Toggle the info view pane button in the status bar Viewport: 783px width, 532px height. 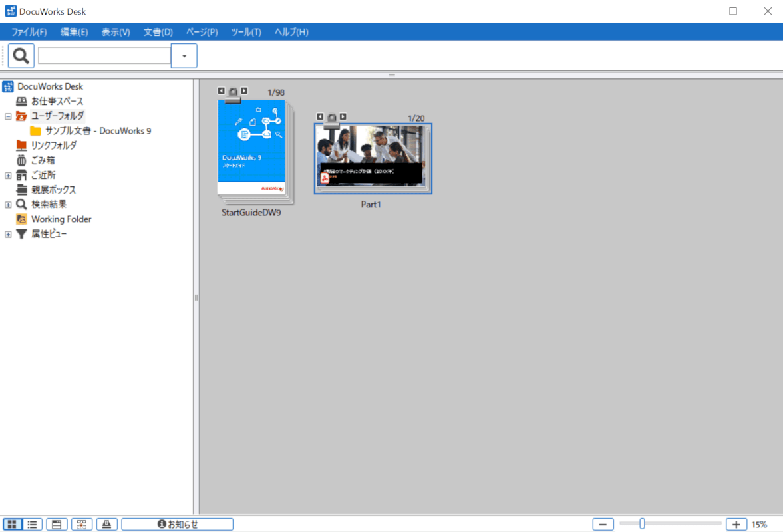[x=56, y=524]
